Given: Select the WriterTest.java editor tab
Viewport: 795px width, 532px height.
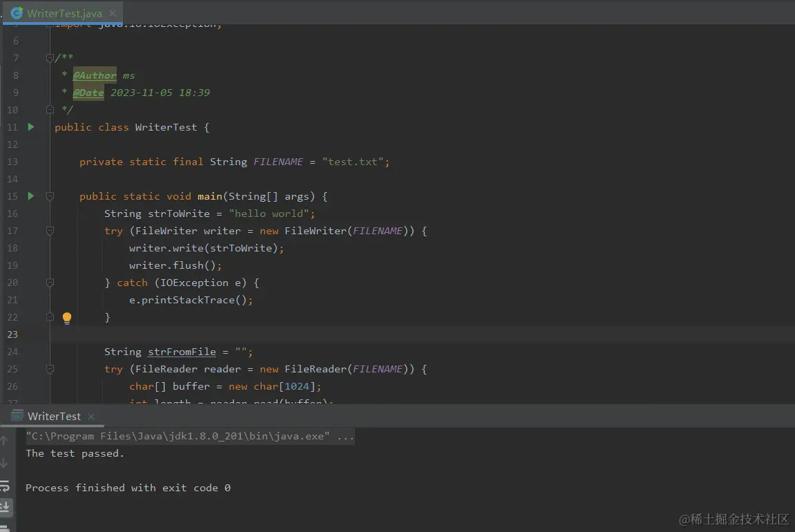Looking at the screenshot, I should click(x=64, y=13).
